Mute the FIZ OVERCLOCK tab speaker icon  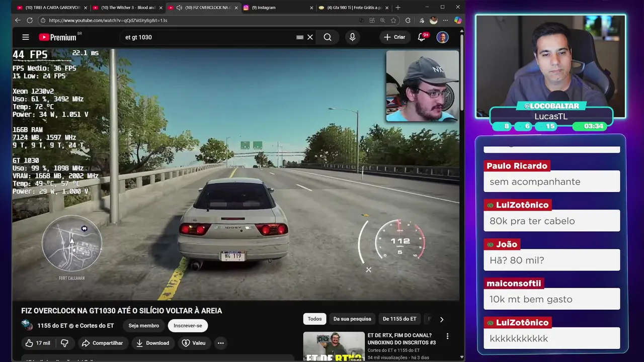179,8
